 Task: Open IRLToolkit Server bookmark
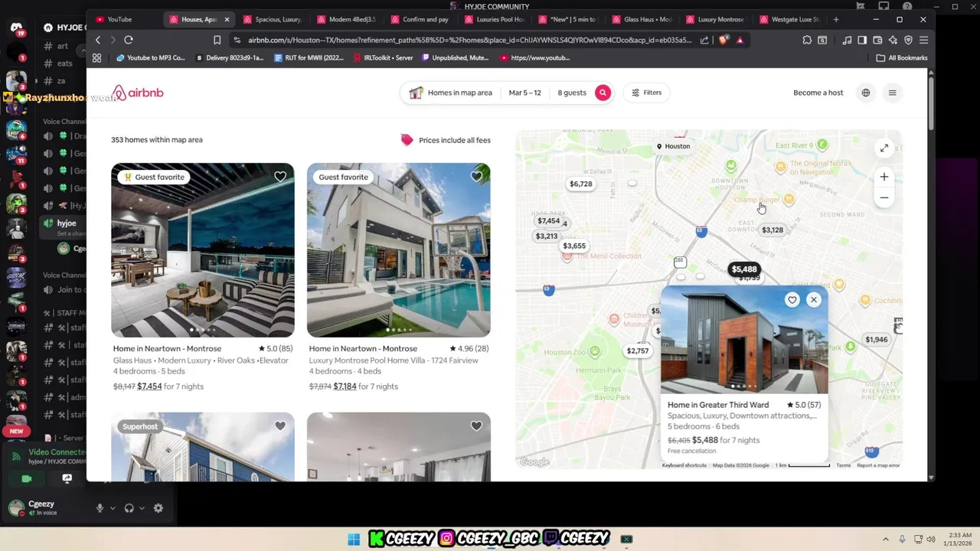point(383,57)
